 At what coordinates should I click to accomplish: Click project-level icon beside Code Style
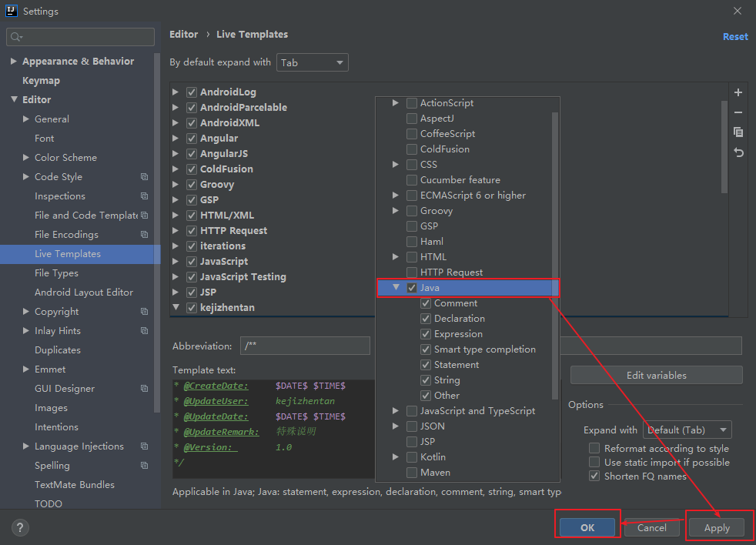(144, 177)
